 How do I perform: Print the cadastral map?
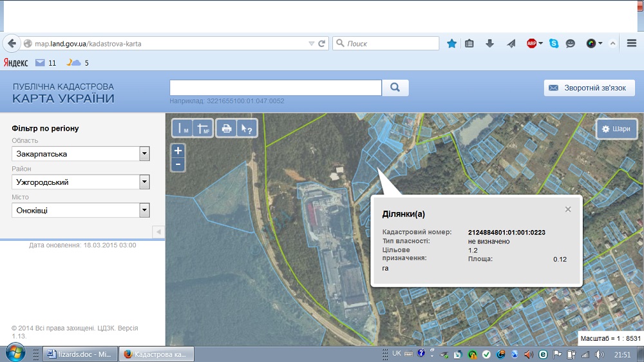tap(226, 128)
